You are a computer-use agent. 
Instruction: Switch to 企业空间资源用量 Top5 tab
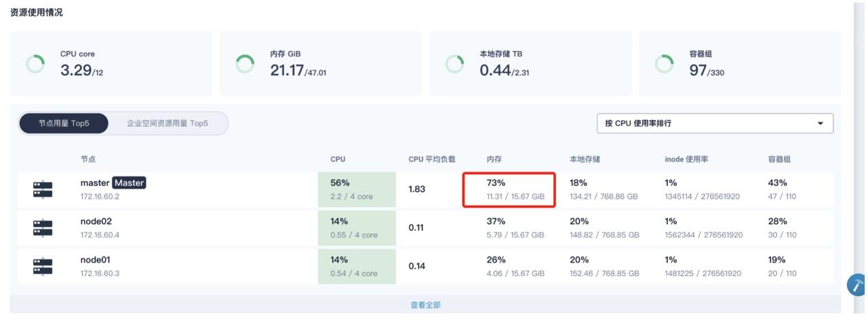click(x=167, y=124)
